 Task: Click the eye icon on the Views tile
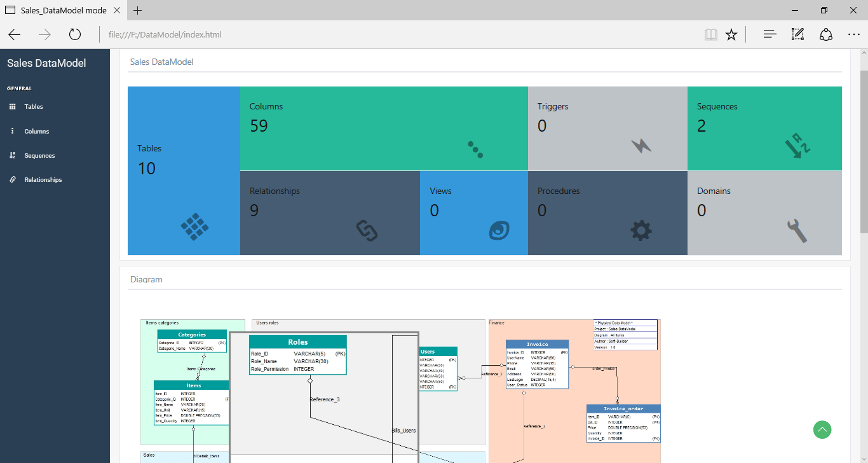(499, 230)
